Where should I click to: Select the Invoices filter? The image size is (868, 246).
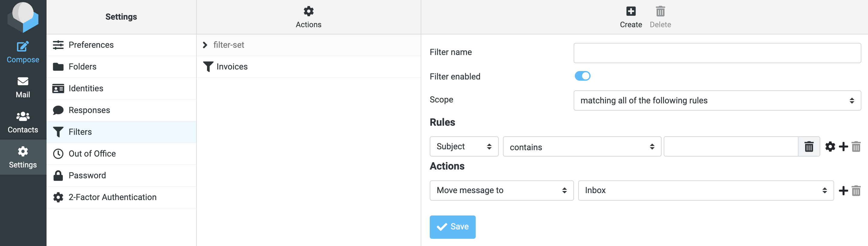tap(232, 67)
